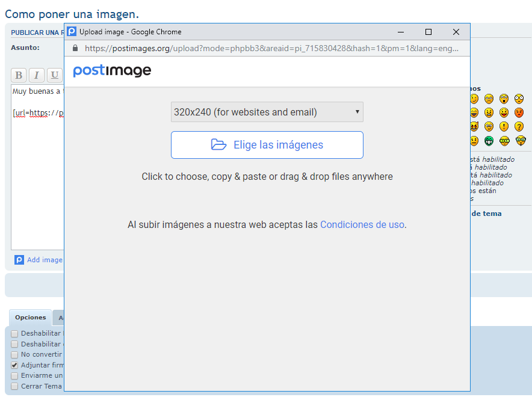This screenshot has width=532, height=406.
Task: Insert the rolling-eyes smiley
Action: pyautogui.click(x=489, y=126)
